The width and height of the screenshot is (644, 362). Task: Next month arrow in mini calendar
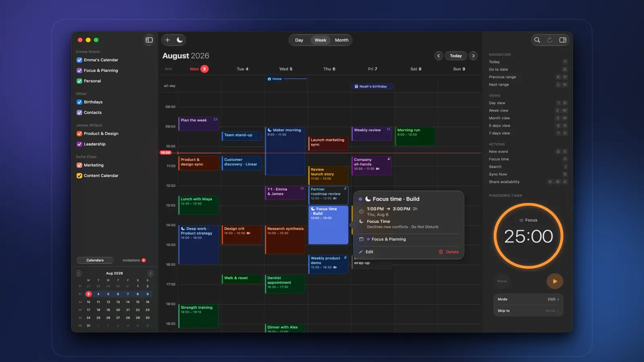(x=151, y=273)
